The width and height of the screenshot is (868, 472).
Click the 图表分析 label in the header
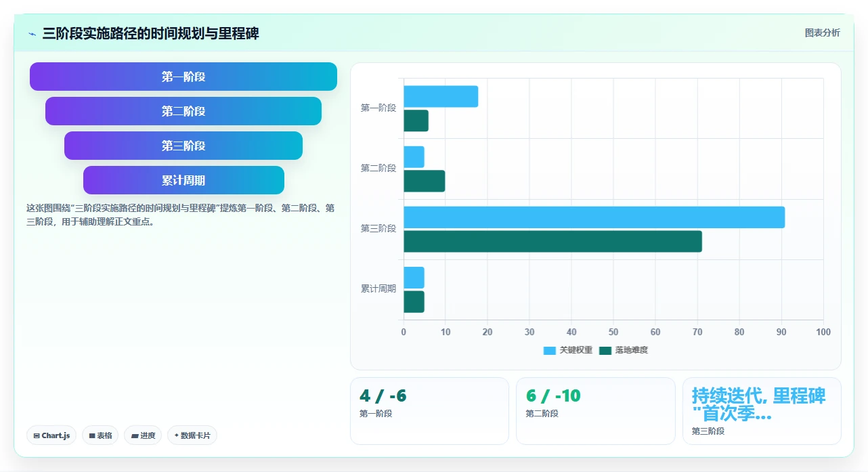coord(822,33)
